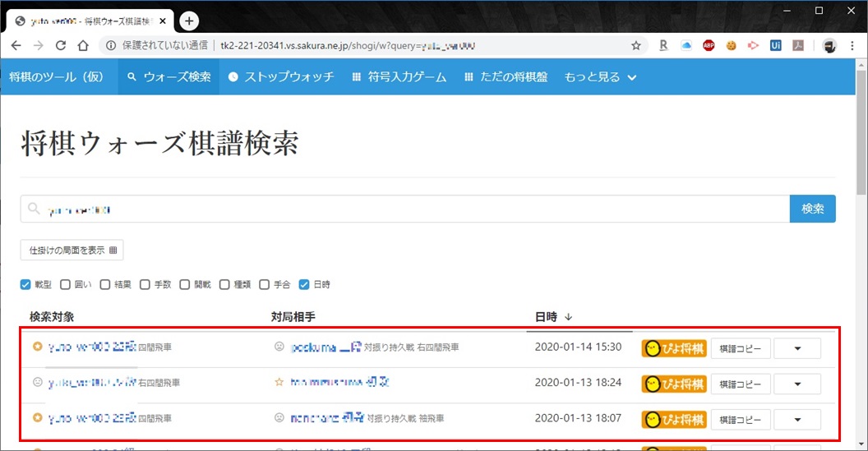Open ストップウォッチ nav item
868x451 pixels.
pos(281,77)
